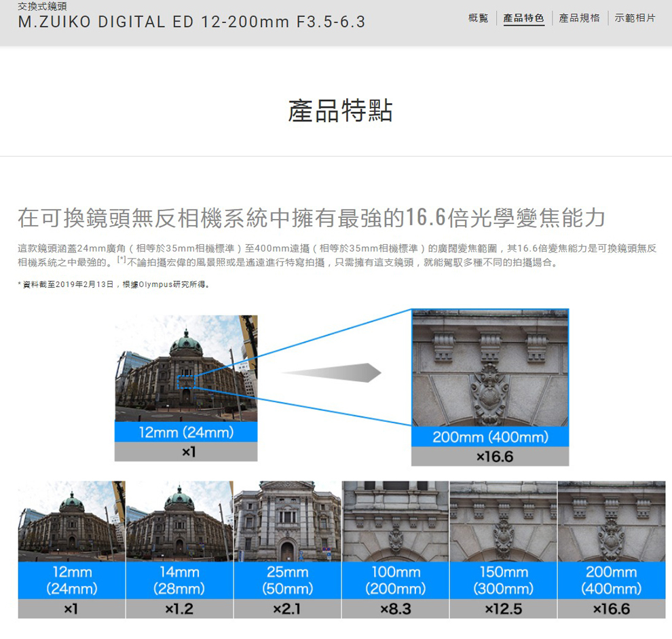Open the large 200mm telephoto detail photo
The width and height of the screenshot is (672, 639).
tap(489, 368)
